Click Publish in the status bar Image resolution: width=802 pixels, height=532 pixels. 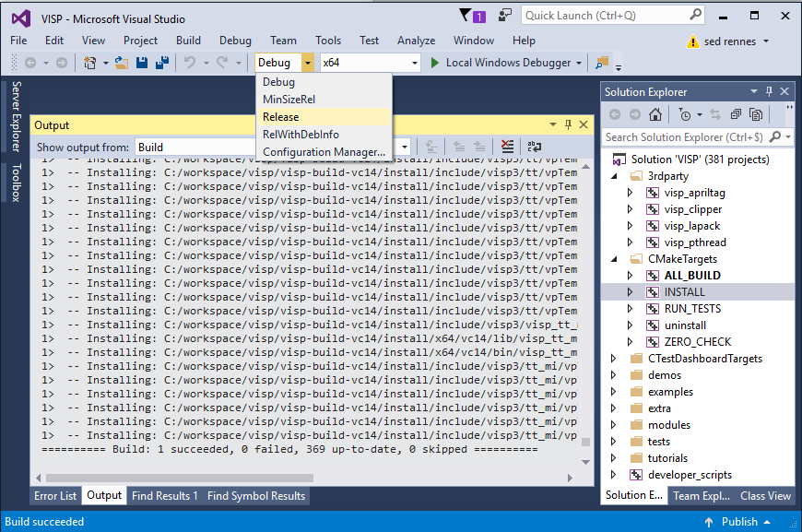(739, 522)
